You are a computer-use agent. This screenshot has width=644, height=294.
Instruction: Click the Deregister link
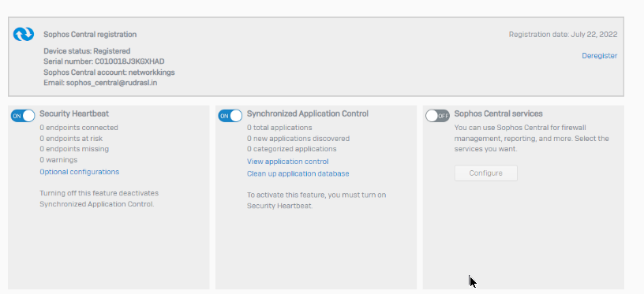(599, 56)
